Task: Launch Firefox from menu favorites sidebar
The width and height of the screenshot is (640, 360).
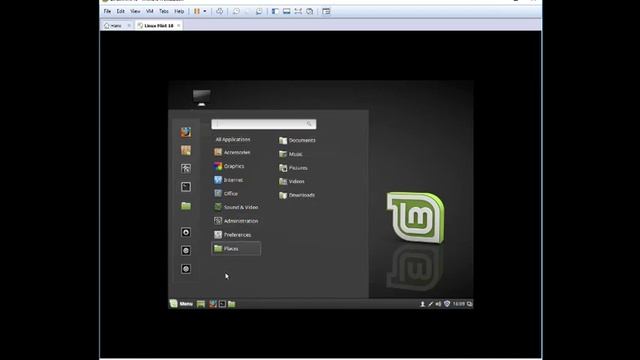Action: [186, 132]
